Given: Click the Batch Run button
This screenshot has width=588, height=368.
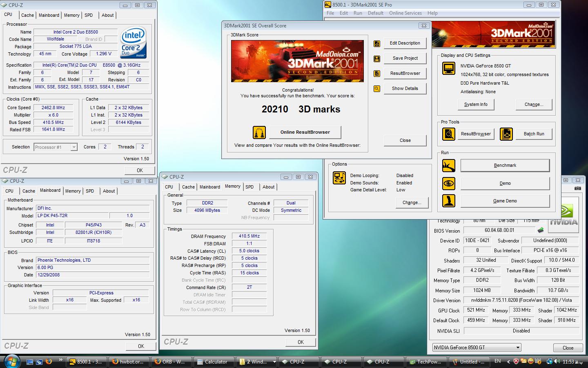Looking at the screenshot, I should 534,134.
